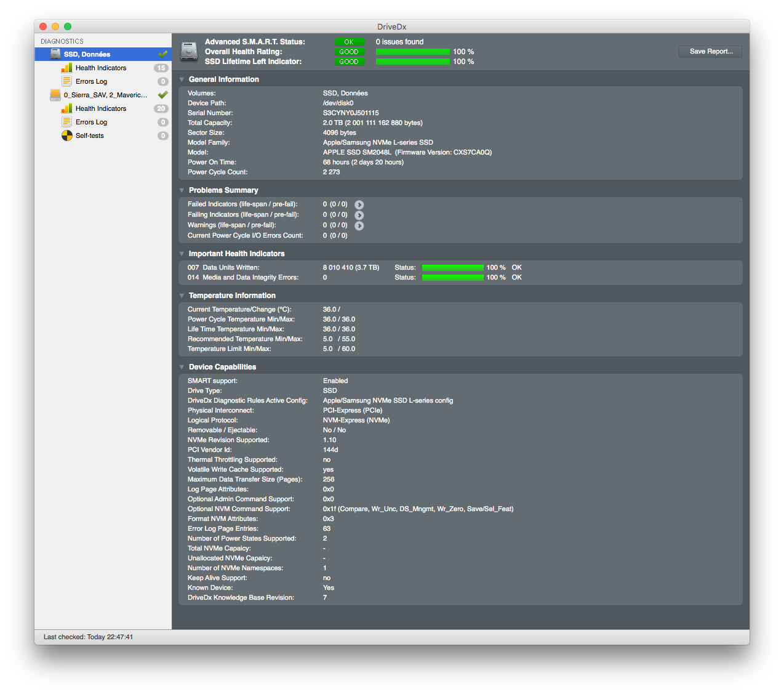Viewport: 784px width, 694px height.
Task: Click the Temperature Limit value 5.0 / 60.0
Action: (x=339, y=349)
